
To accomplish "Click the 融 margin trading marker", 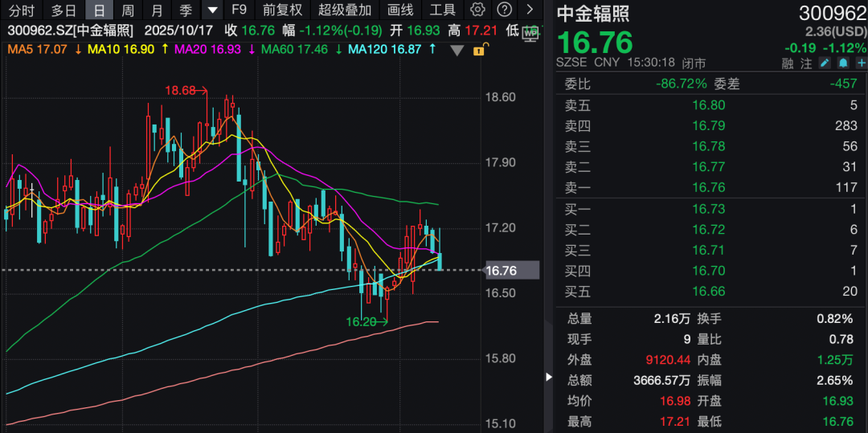I will 787,63.
